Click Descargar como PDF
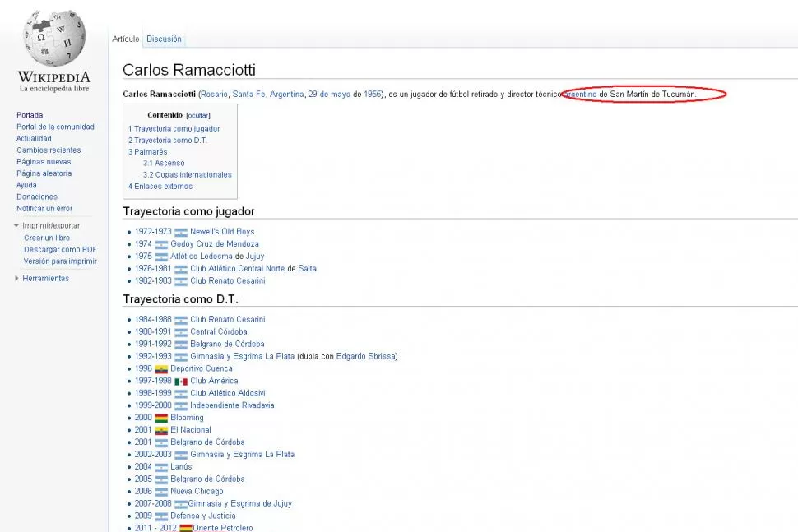798x532 pixels. coord(60,249)
